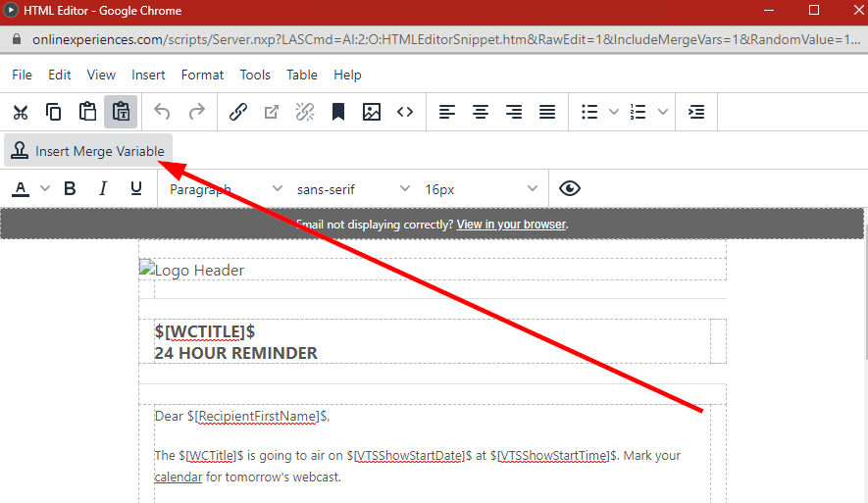Toggle Underline formatting
Viewport: 868px width, 503px height.
click(136, 189)
